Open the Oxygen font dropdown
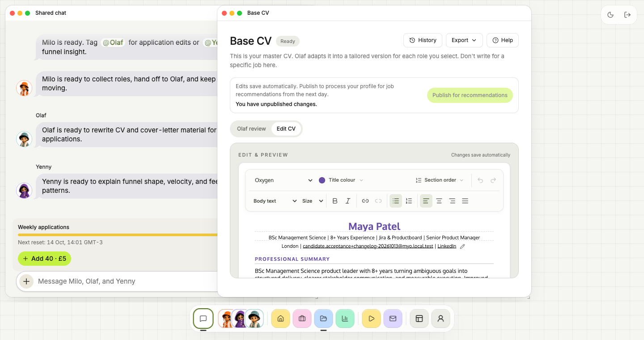Image resolution: width=644 pixels, height=340 pixels. point(284,180)
